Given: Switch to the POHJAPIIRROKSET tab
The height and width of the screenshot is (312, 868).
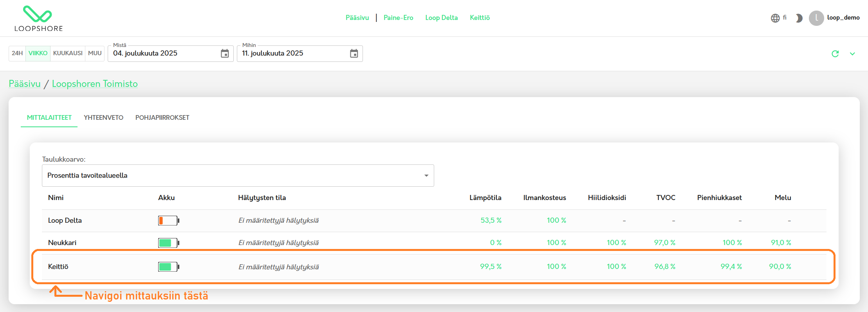Looking at the screenshot, I should [x=162, y=117].
